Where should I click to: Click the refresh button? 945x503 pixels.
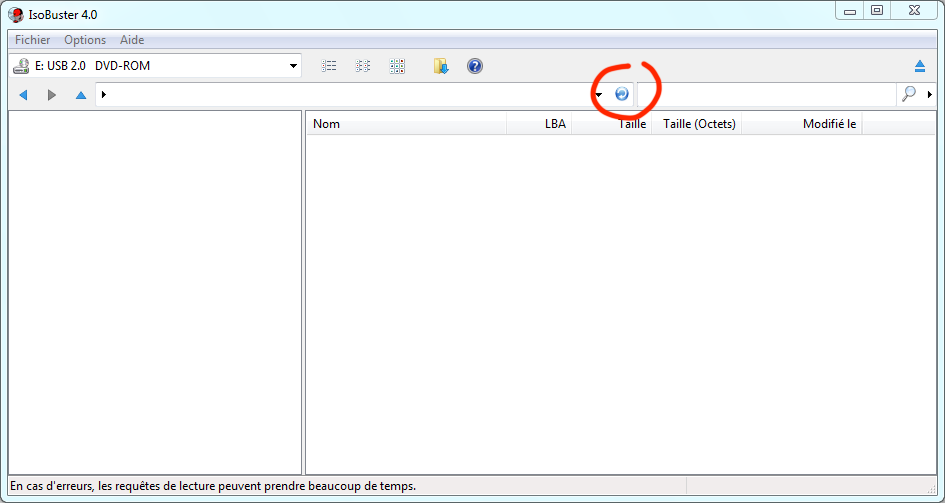[621, 94]
